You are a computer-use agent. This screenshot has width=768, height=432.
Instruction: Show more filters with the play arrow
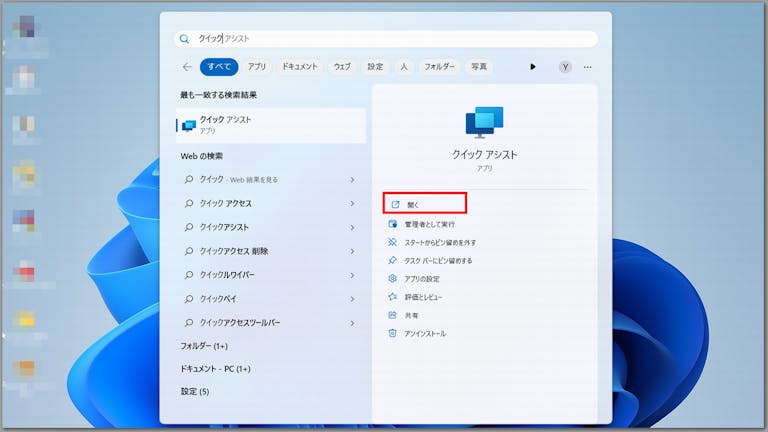tap(533, 67)
